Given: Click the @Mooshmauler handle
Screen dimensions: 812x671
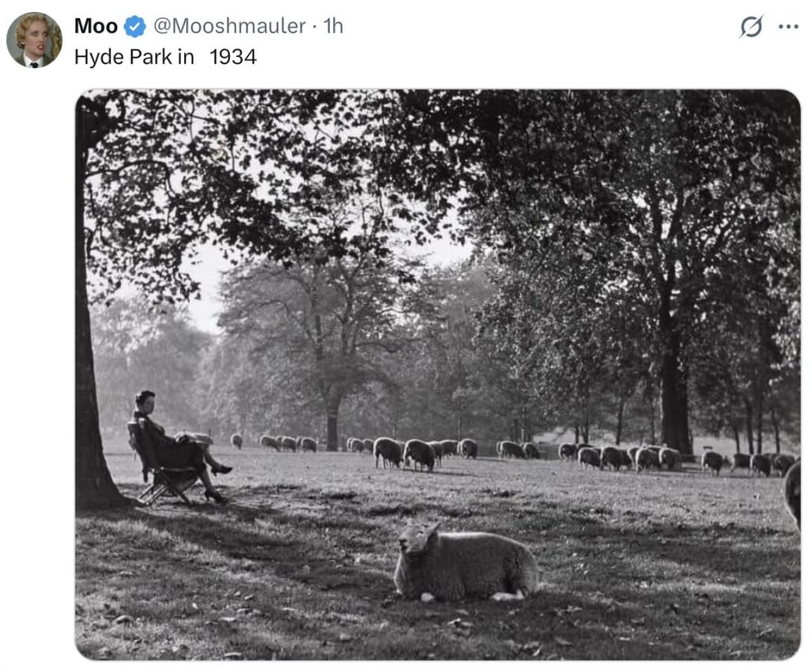Looking at the screenshot, I should (229, 26).
